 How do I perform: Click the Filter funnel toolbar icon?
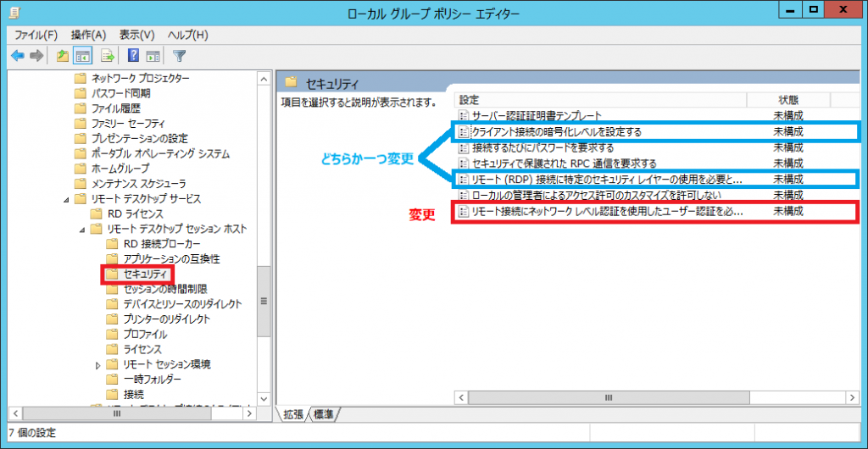click(180, 55)
